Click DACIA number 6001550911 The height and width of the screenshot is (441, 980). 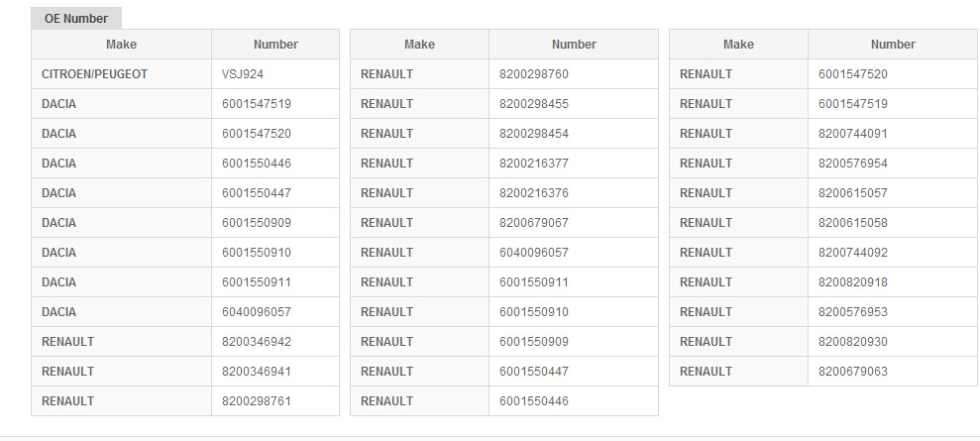pos(257,282)
